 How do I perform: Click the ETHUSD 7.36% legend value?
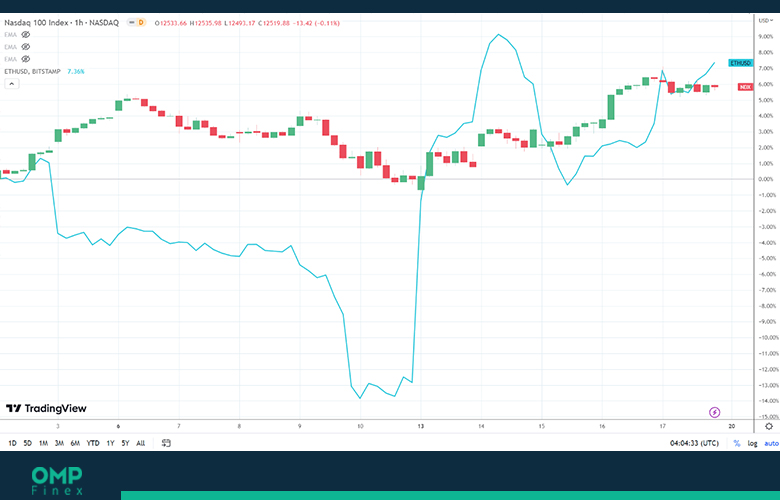76,71
